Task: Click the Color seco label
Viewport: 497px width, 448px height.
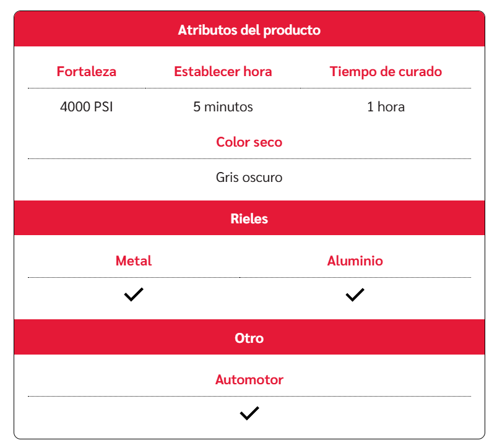Action: [x=249, y=142]
